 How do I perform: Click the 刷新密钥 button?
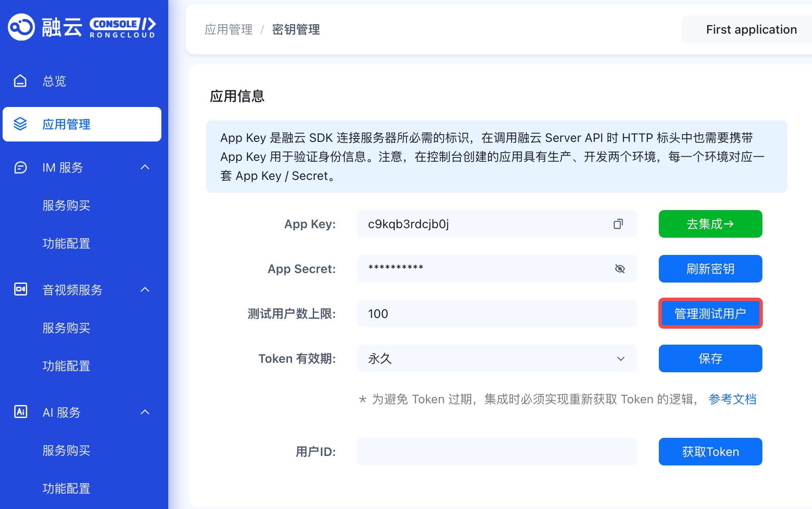710,269
